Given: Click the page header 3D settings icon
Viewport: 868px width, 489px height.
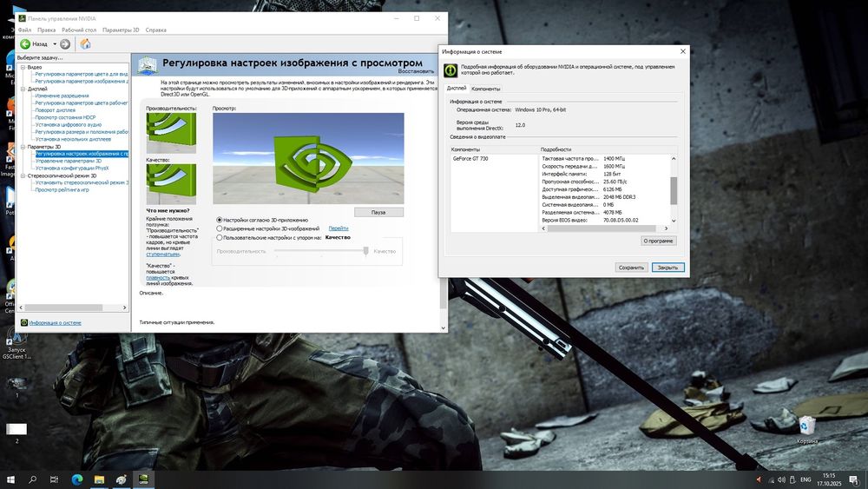Looking at the screenshot, I should [x=148, y=65].
